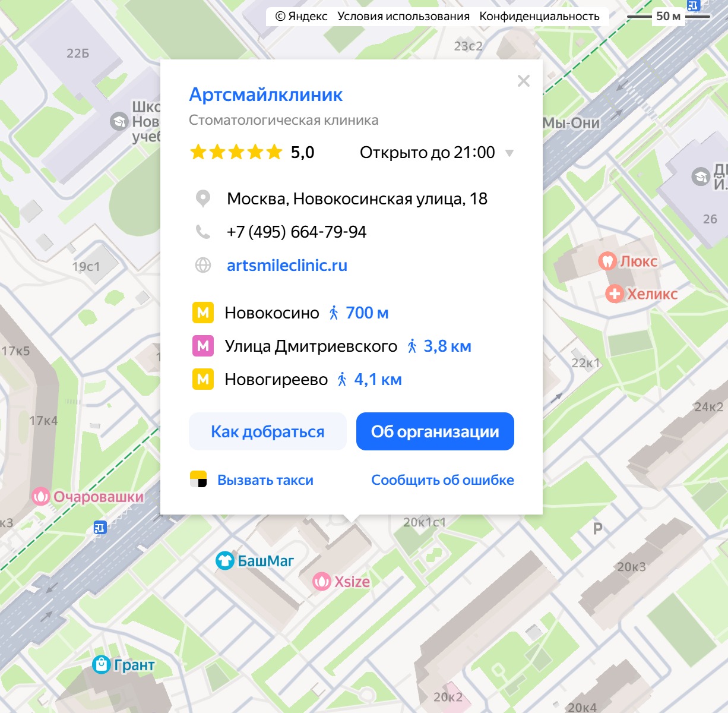
Task: Click bus stop icon near Очаровашки
Action: [100, 527]
